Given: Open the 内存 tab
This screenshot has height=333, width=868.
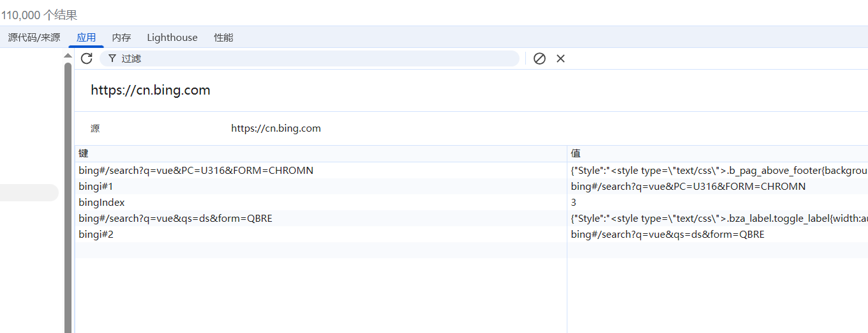Looking at the screenshot, I should pos(121,38).
